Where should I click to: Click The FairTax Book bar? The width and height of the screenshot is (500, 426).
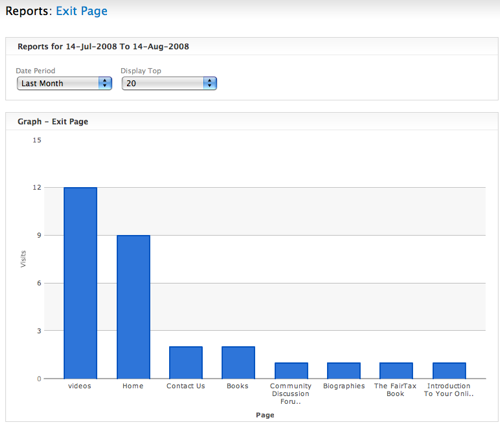point(396,371)
